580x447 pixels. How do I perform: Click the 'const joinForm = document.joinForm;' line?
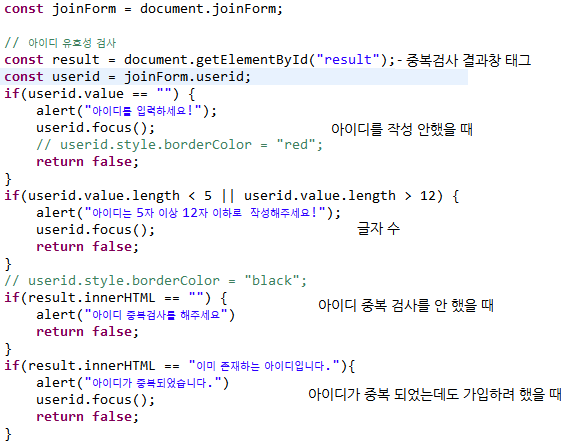(x=143, y=9)
